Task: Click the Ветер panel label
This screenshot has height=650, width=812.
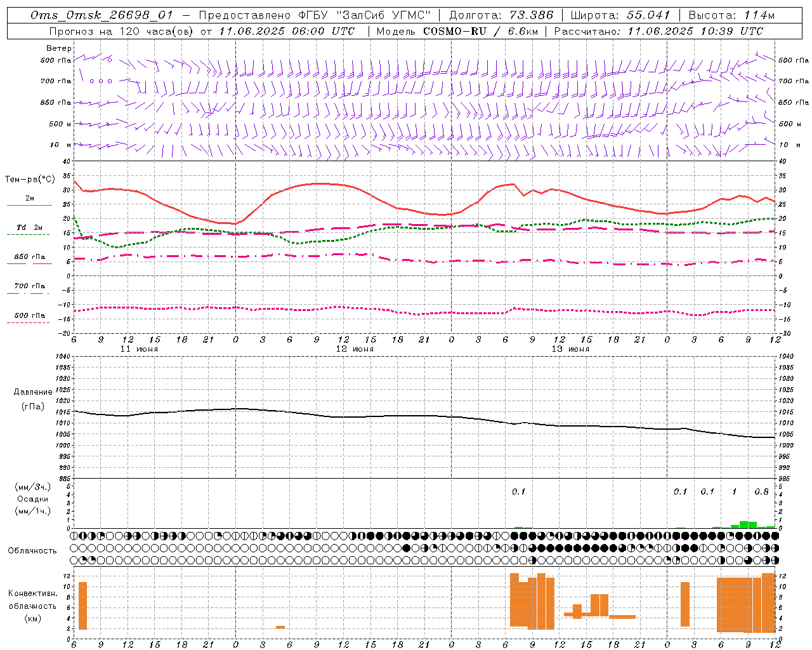Action: 59,48
